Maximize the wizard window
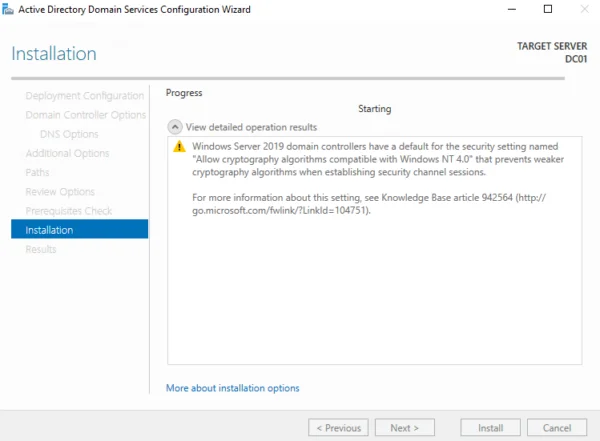 tap(548, 9)
